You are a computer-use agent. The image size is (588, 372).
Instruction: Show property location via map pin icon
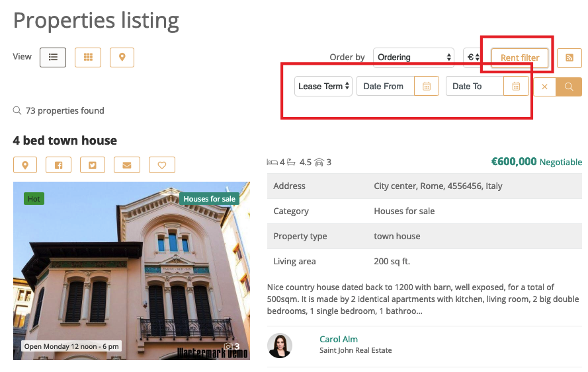point(25,165)
